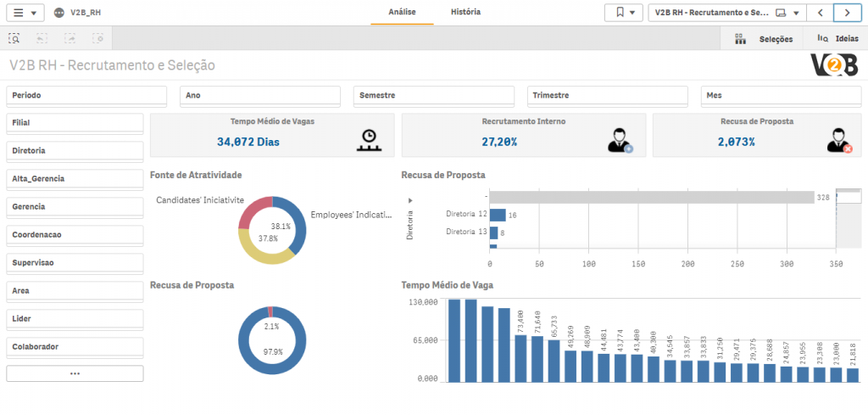Click the step forward selection icon
Image resolution: width=868 pixels, height=415 pixels.
point(70,38)
